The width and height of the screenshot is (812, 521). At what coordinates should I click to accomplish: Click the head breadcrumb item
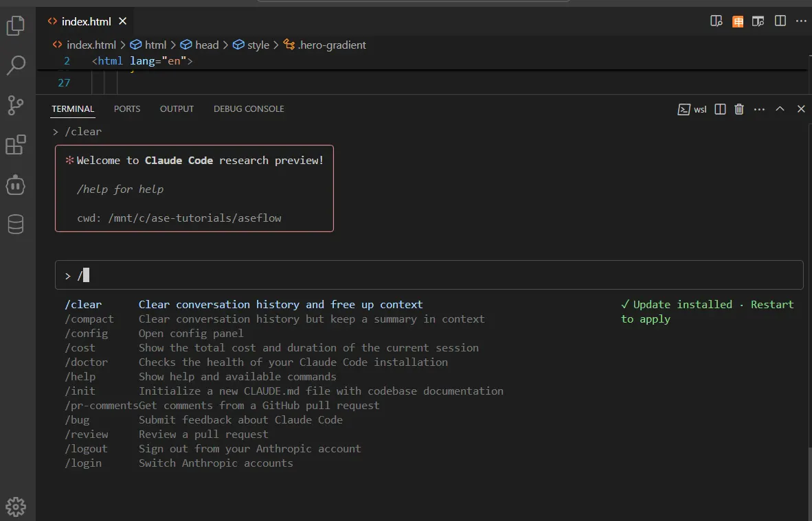click(199, 45)
